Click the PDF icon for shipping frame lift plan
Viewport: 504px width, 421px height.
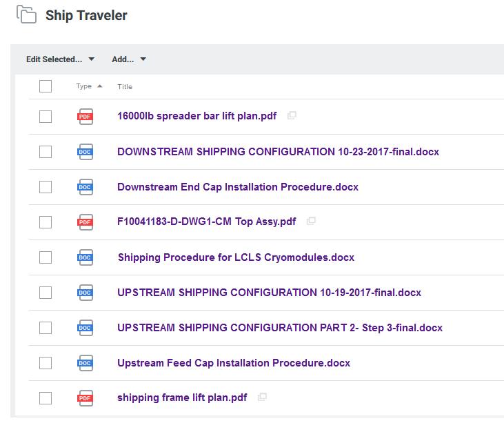click(85, 398)
